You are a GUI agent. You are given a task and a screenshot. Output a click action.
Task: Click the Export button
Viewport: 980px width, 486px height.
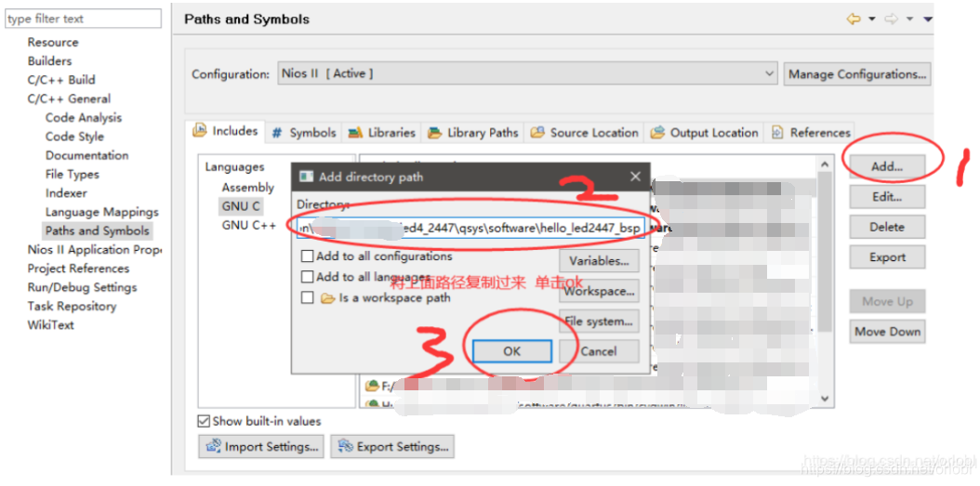887,257
